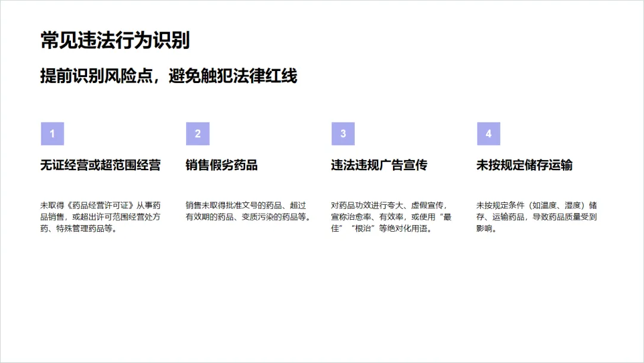Image resolution: width=644 pixels, height=363 pixels.
Task: Select heading 违法违规广告宣传
Action: [379, 165]
